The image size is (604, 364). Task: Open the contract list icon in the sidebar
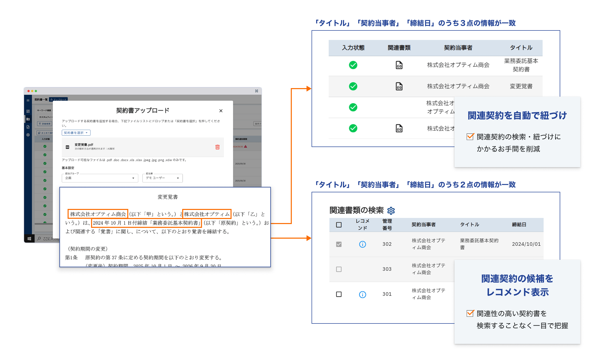click(x=28, y=119)
